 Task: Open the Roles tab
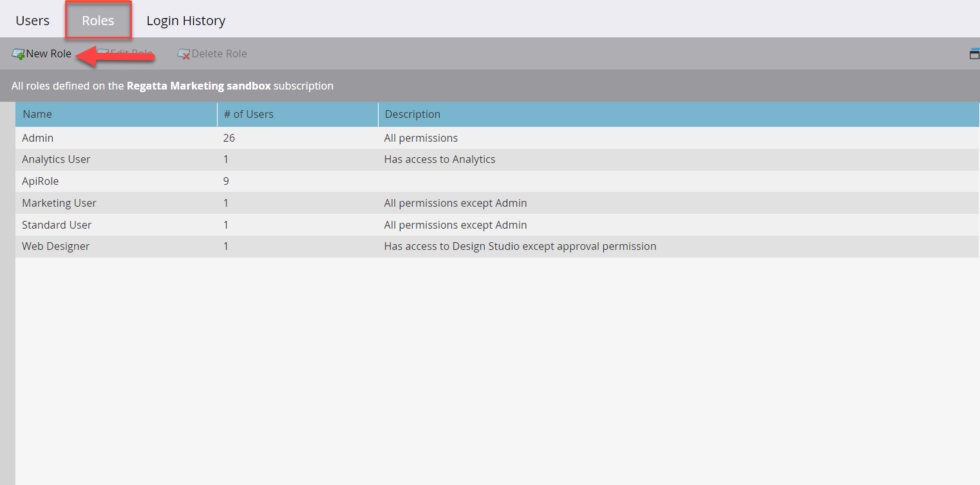98,21
